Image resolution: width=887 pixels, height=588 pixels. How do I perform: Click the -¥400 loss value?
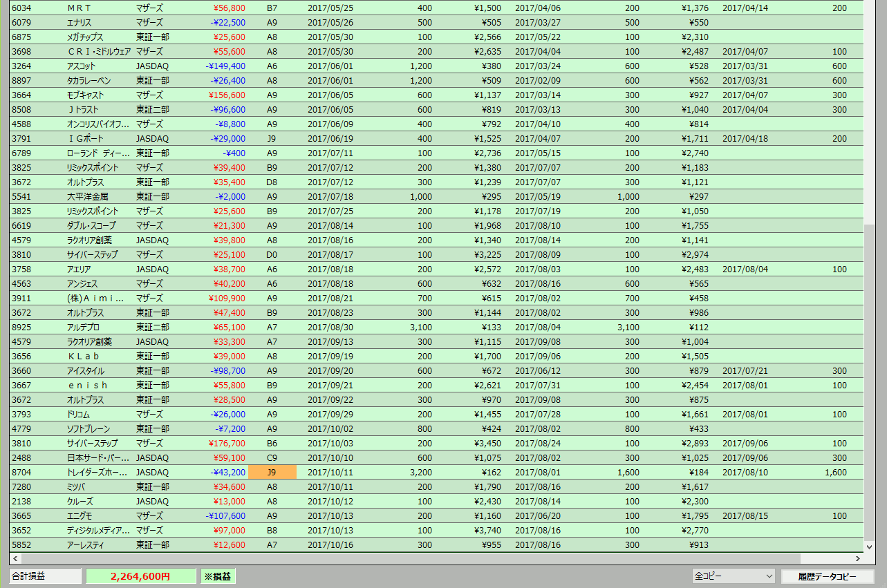234,153
